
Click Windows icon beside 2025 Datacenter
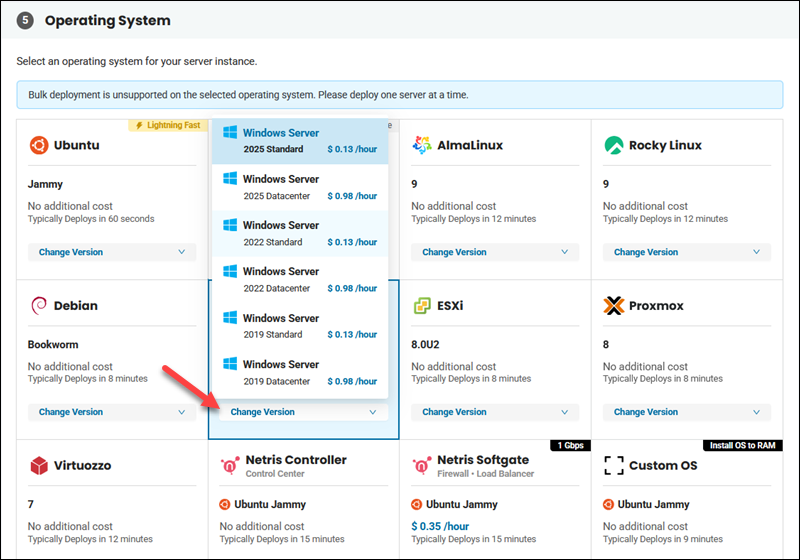[230, 179]
